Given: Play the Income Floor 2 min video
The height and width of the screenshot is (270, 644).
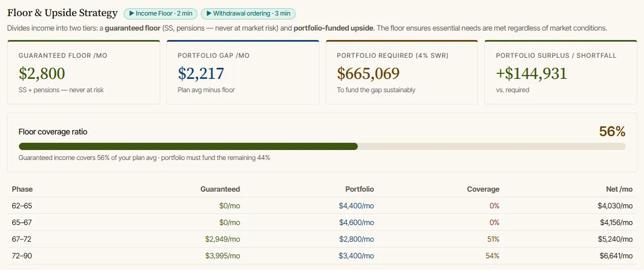Looking at the screenshot, I should [x=161, y=13].
